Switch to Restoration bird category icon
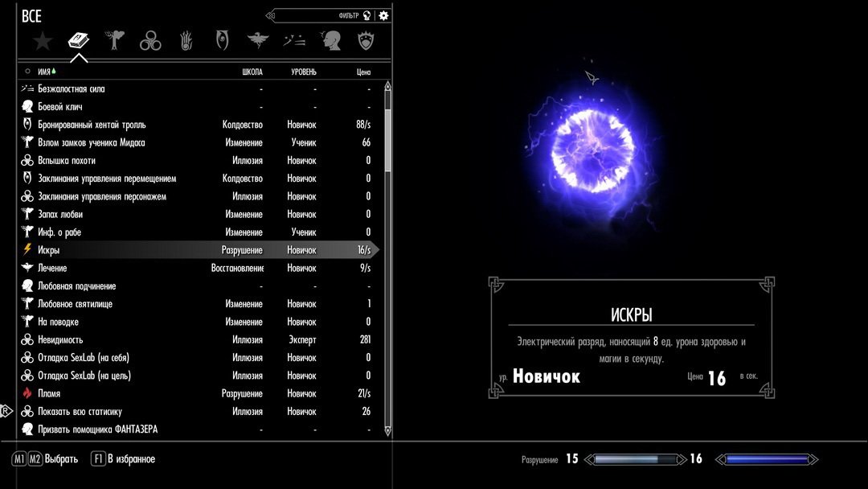Image resolution: width=868 pixels, height=489 pixels. click(259, 40)
